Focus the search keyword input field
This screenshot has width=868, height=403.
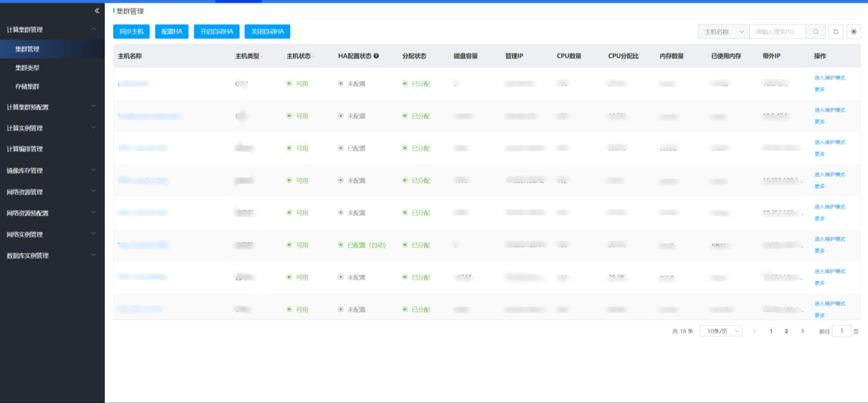777,32
